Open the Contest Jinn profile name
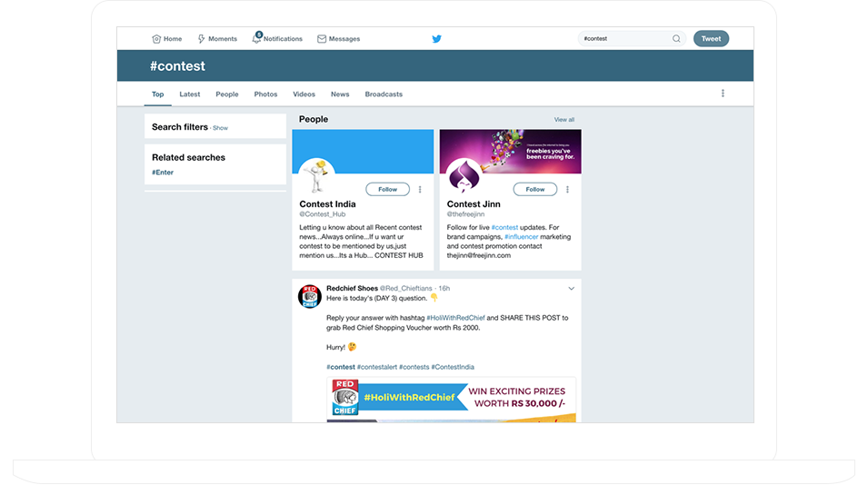 pyautogui.click(x=474, y=204)
